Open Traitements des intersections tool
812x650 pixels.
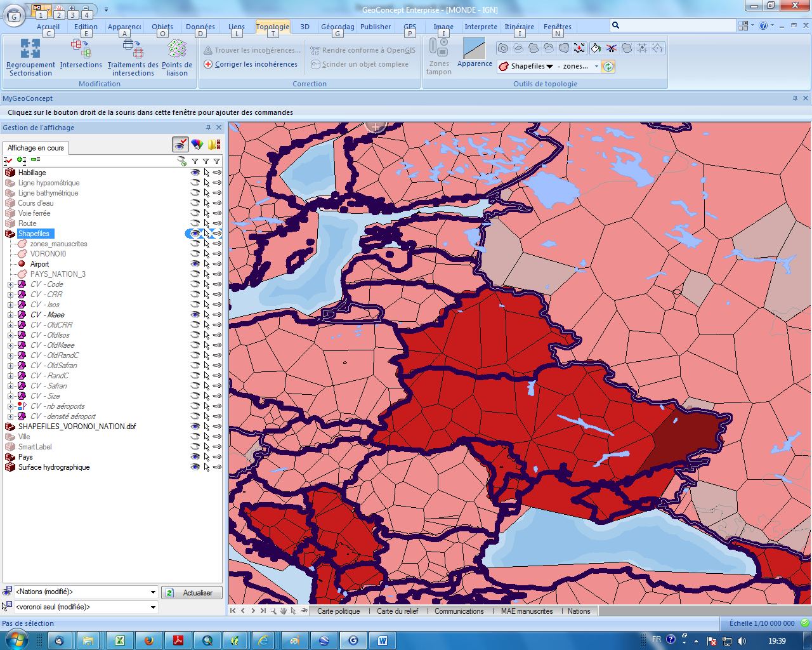(132, 48)
